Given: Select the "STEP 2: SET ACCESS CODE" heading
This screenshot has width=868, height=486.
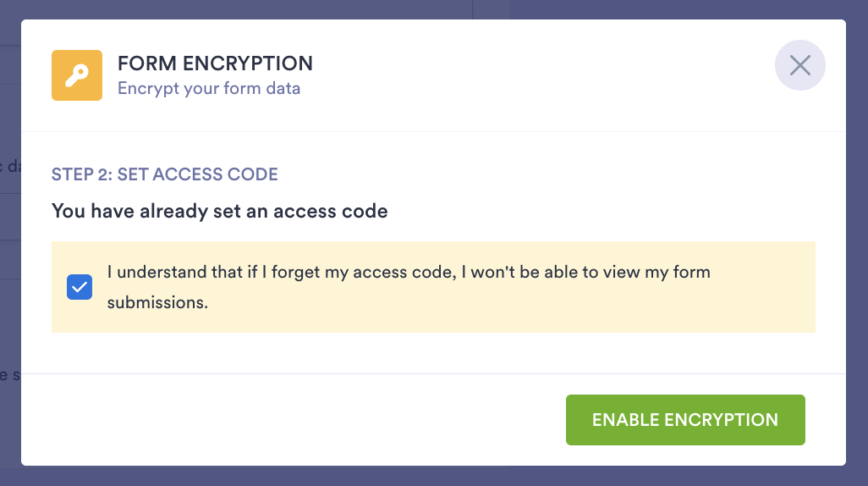Looking at the screenshot, I should [165, 174].
